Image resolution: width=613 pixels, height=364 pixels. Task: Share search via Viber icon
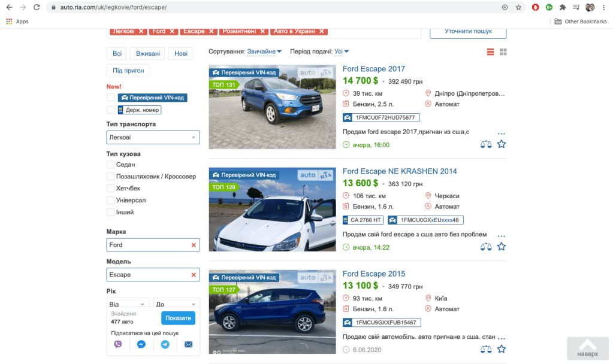(x=118, y=344)
